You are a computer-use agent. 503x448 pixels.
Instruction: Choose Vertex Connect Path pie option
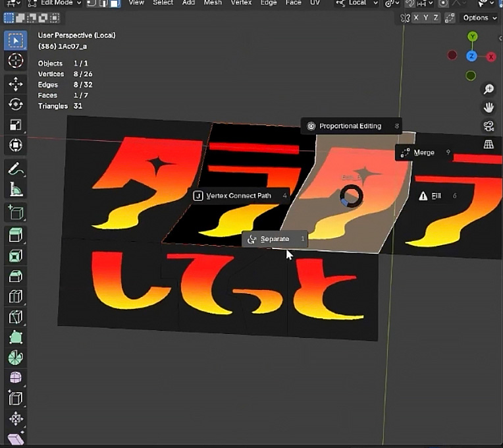pyautogui.click(x=239, y=196)
